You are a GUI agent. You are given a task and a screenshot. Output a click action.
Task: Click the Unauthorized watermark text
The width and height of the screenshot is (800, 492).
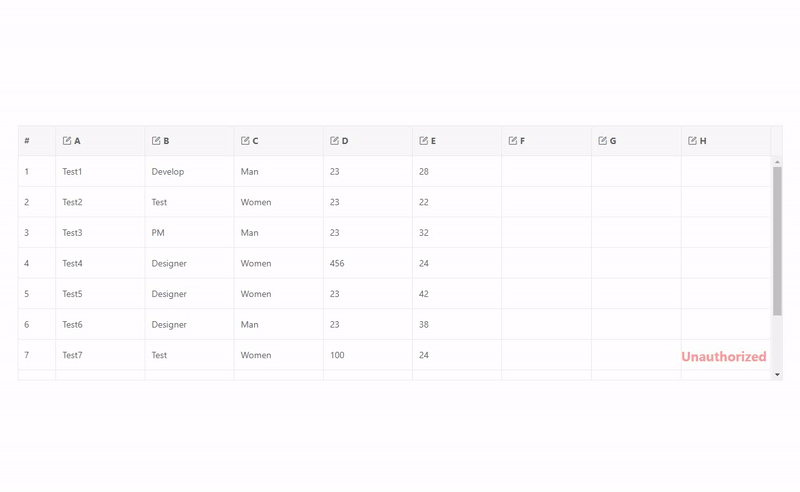point(724,357)
